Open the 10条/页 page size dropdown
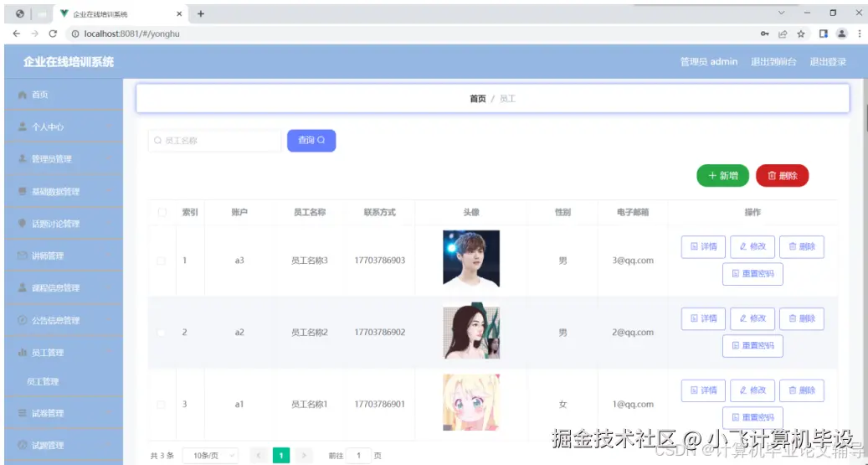The height and width of the screenshot is (465, 868). 210,456
